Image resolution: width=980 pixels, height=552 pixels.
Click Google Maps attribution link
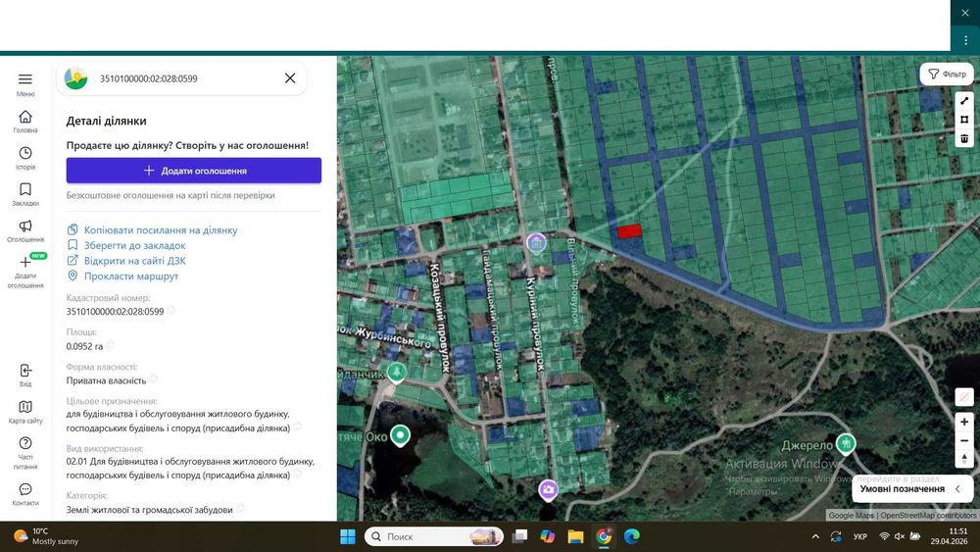[852, 515]
